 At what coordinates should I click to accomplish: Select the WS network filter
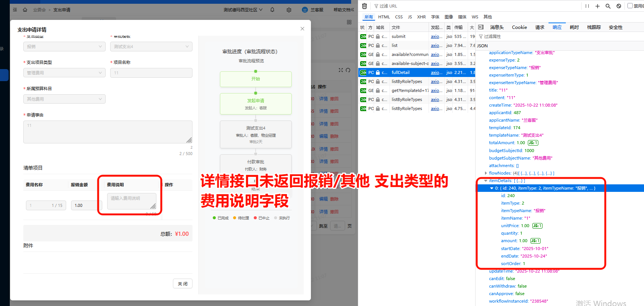(475, 17)
